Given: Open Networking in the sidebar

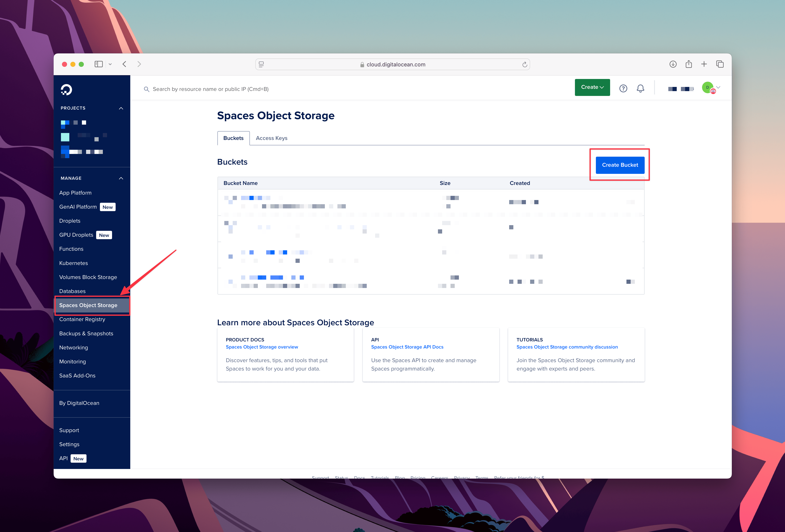Looking at the screenshot, I should (74, 347).
